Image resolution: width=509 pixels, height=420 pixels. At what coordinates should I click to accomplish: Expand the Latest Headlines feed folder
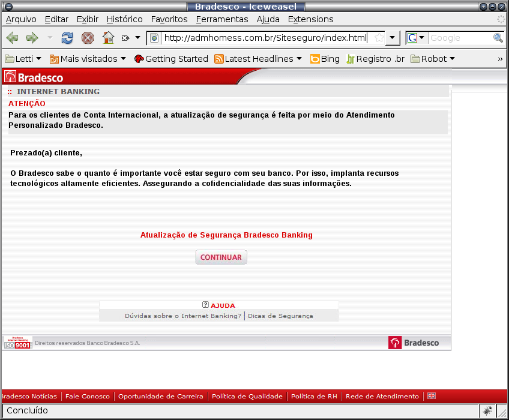[x=258, y=59]
